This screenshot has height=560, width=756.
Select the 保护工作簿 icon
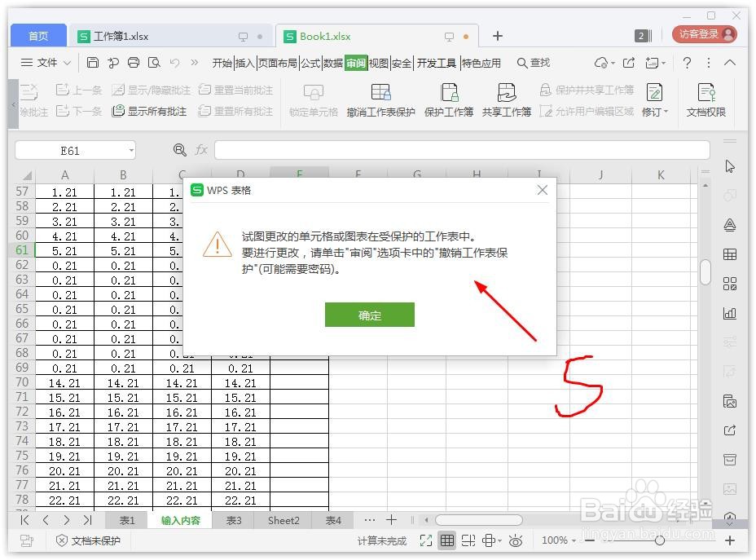(449, 99)
